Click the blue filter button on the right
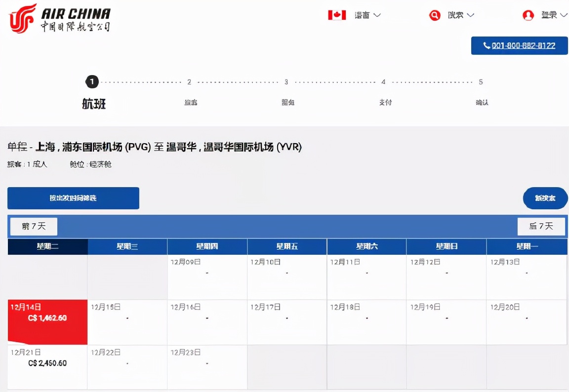Screen dimensions: 569x392 [x=545, y=198]
